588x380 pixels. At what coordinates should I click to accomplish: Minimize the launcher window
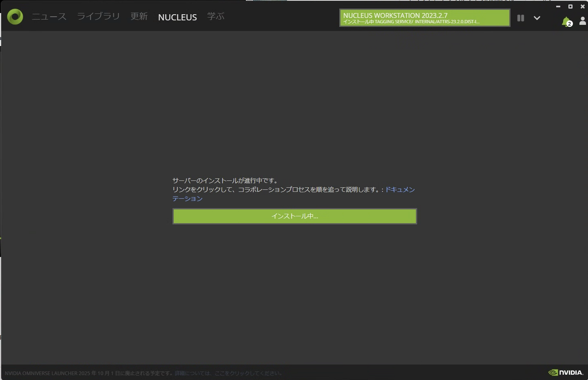click(558, 7)
